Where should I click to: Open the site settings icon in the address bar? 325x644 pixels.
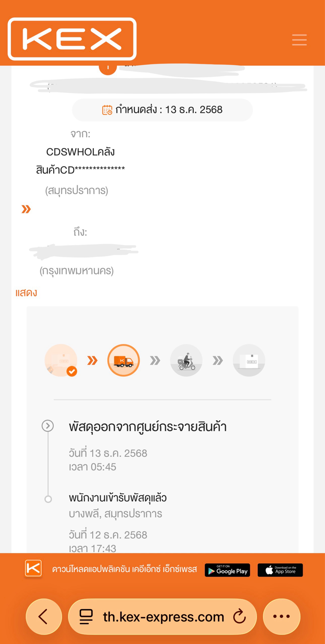[x=86, y=617]
